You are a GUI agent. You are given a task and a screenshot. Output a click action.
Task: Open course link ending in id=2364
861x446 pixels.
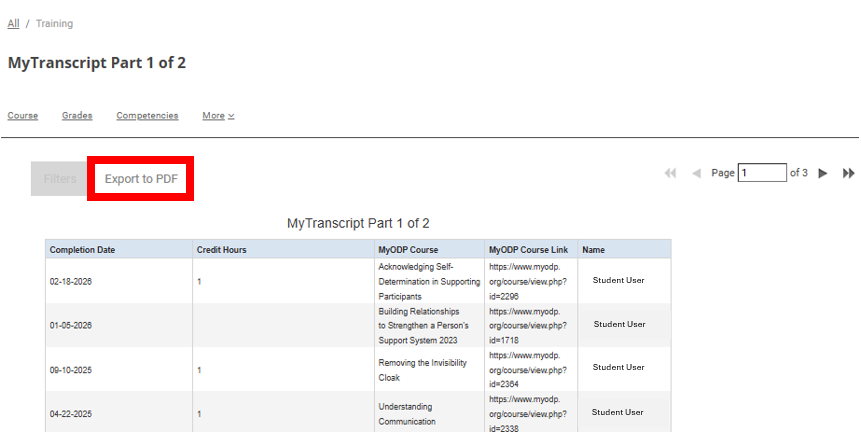(528, 369)
